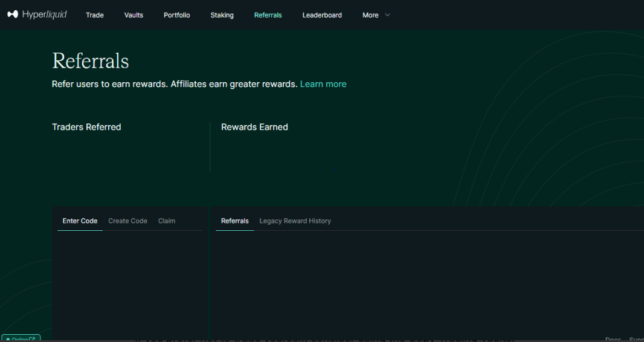Select the Referrals table tab
Screen dimensions: 644x342
(x=235, y=221)
